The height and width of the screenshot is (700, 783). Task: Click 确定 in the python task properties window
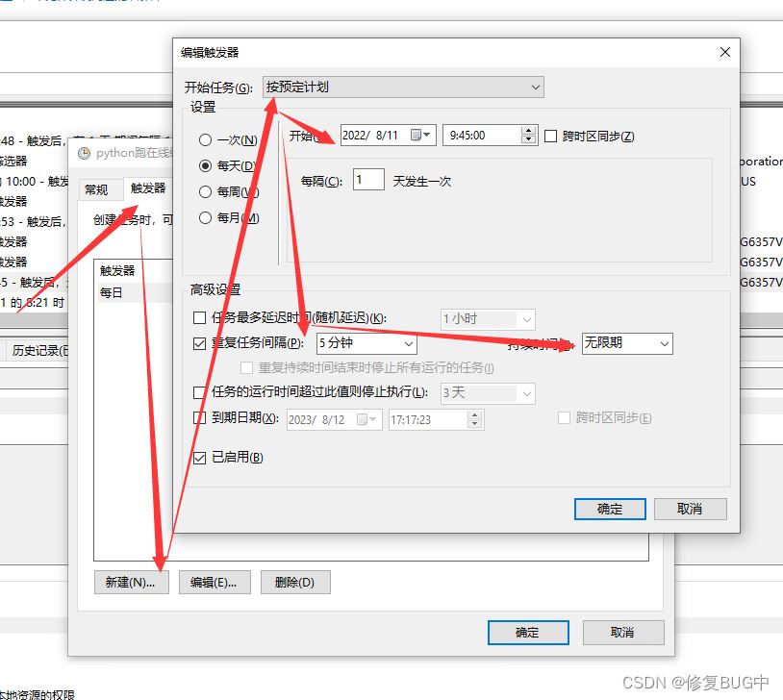[x=528, y=633]
